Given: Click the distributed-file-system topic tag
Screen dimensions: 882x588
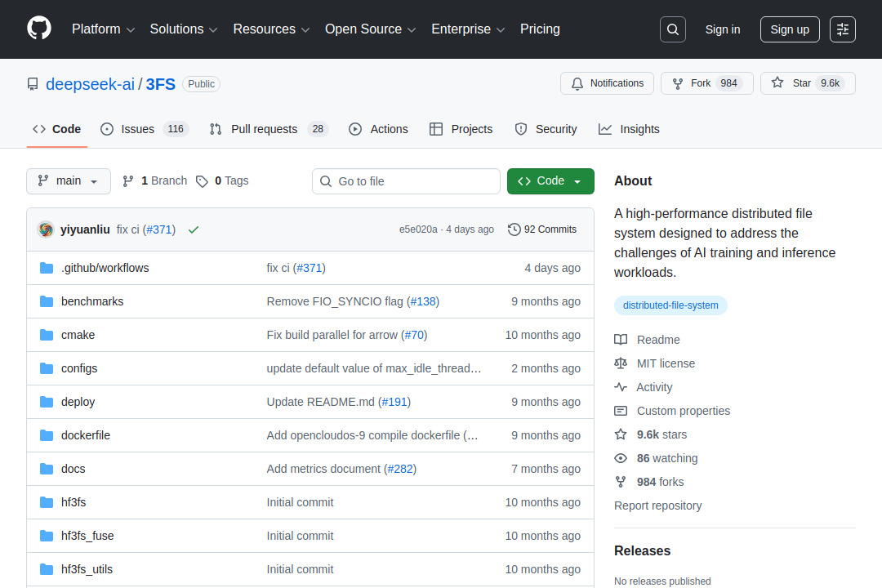Looking at the screenshot, I should (x=670, y=305).
